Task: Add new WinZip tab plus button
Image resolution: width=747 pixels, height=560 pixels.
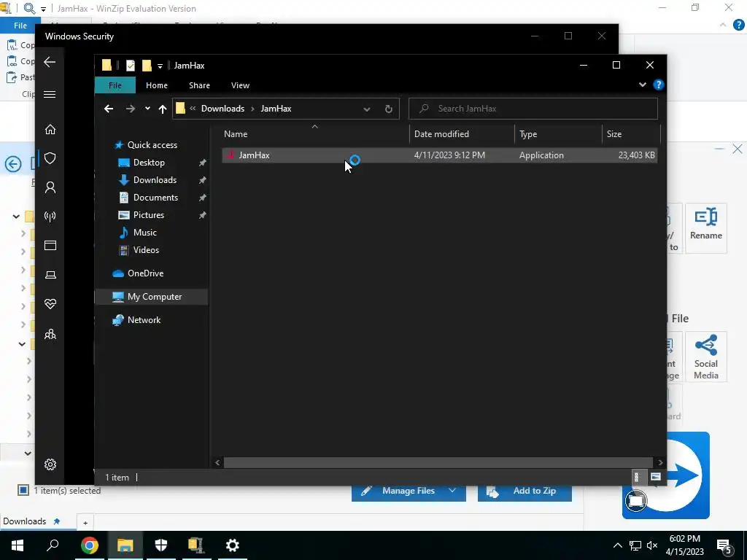Action: point(85,523)
